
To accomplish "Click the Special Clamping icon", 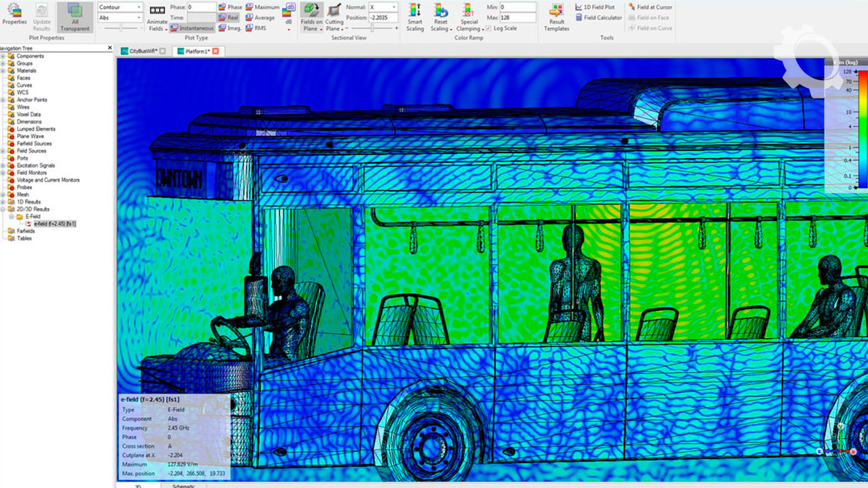I will [468, 17].
